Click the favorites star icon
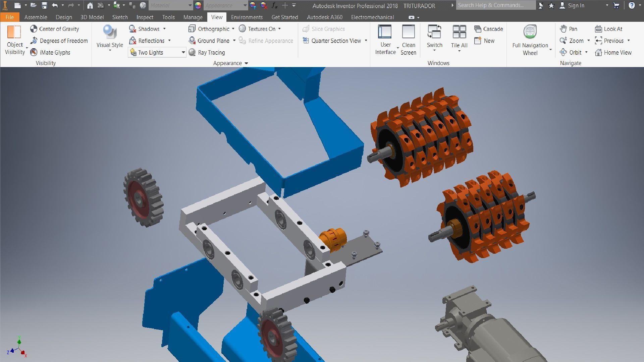 point(551,5)
